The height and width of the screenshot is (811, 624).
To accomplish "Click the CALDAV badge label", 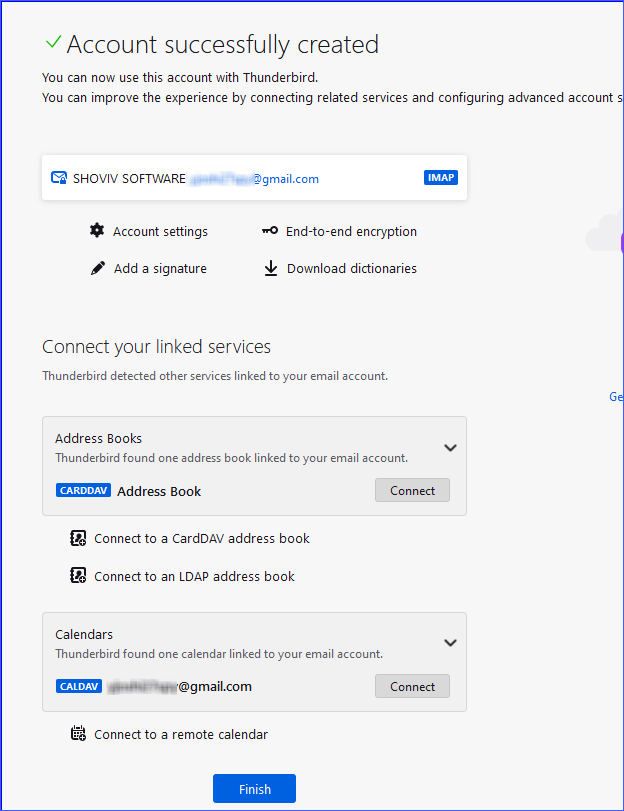I will (79, 686).
